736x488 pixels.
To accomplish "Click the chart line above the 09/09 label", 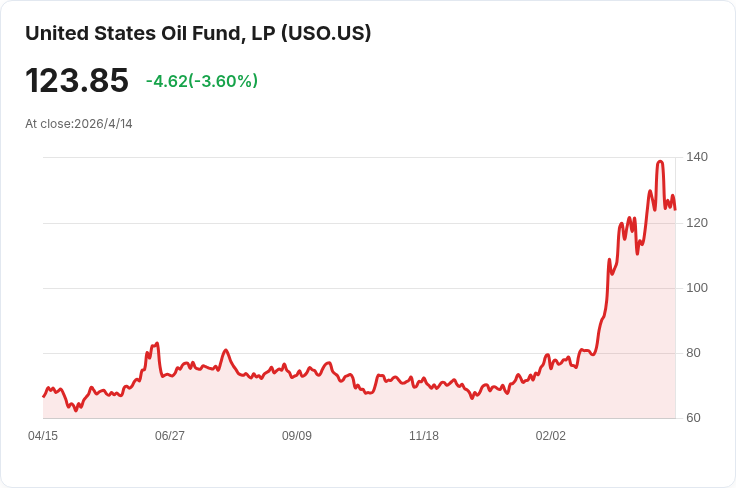I will (x=297, y=374).
